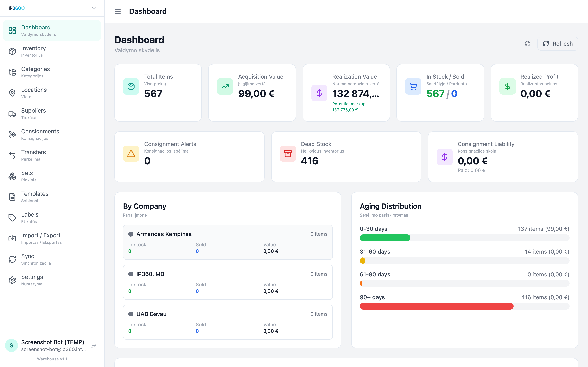Click the logout icon next to Screenshot Bot
The height and width of the screenshot is (367, 588).
(94, 345)
